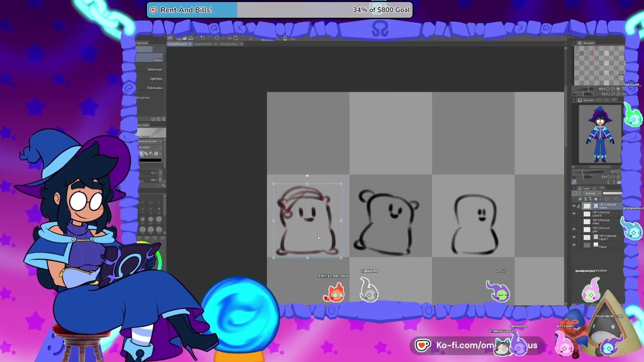The height and width of the screenshot is (362, 644).
Task: Open the Layer palette tab
Action: [x=585, y=188]
